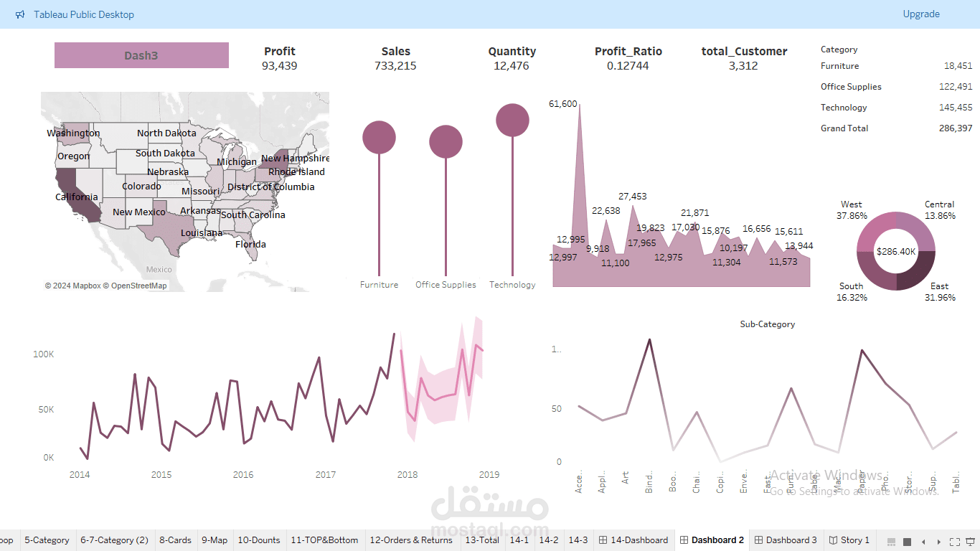The height and width of the screenshot is (551, 980).
Task: Click the Dash3 title button
Action: (141, 55)
